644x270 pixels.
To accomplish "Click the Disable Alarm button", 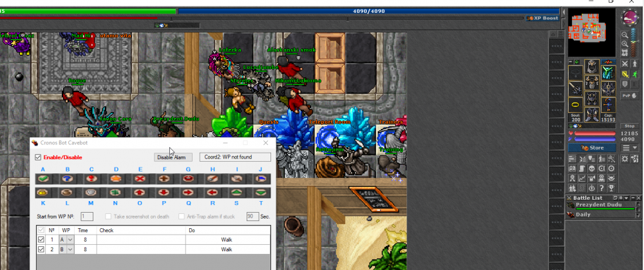I will (x=173, y=157).
